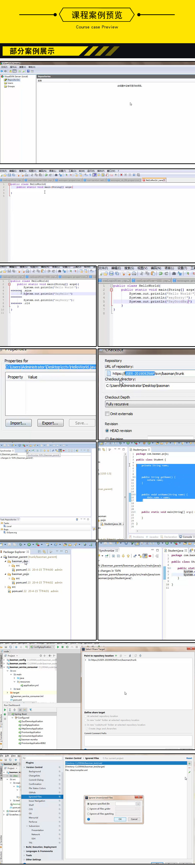Screen dimensions: 195x868
Task: Select HEAD revision radio button
Action: point(107,431)
